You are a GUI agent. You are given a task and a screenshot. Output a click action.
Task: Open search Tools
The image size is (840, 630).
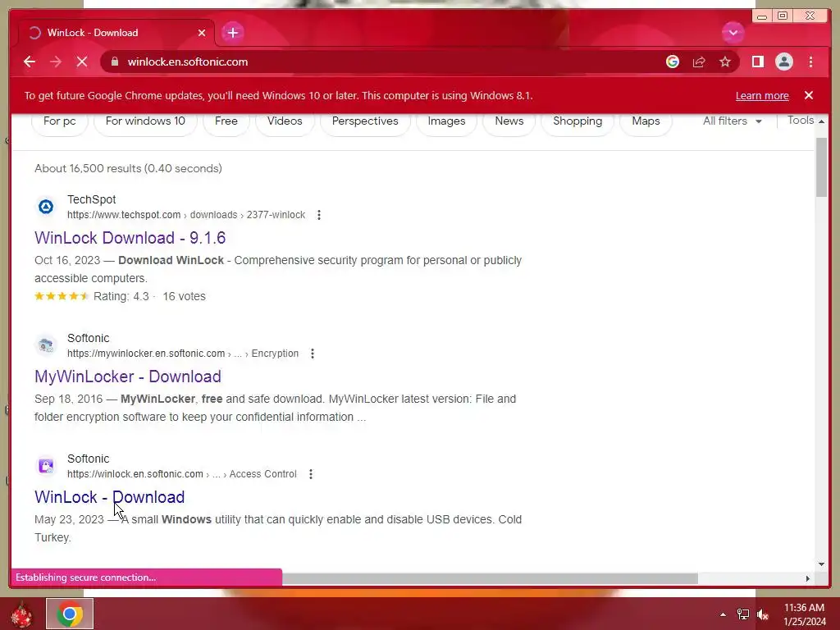pyautogui.click(x=801, y=121)
